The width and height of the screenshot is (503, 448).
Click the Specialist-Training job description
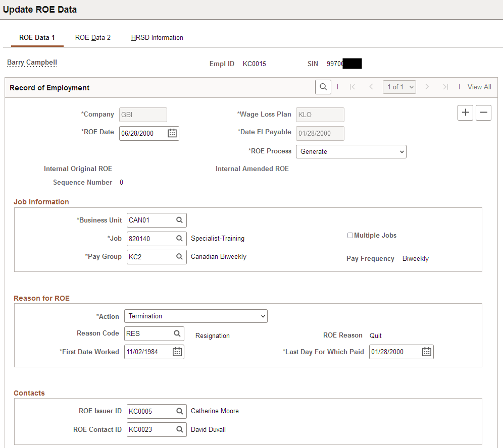[218, 239]
